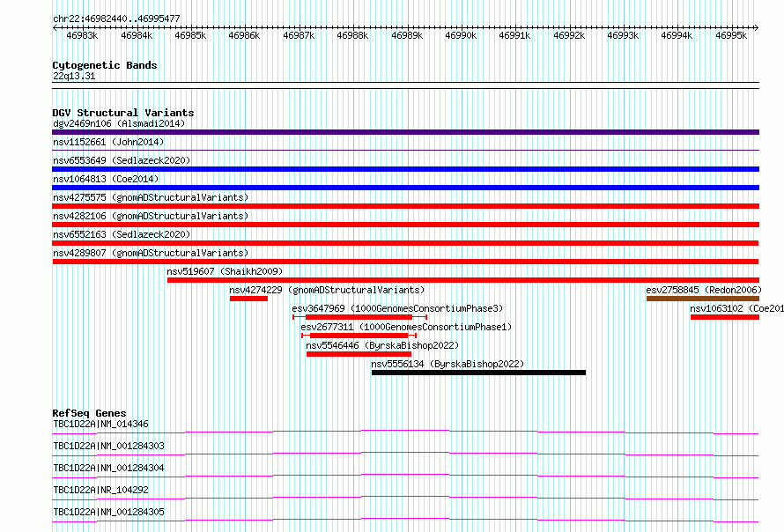Viewport: 784px width, 532px height.
Task: Open TBC1D22A|NM_001284303 gene label
Action: (x=108, y=446)
